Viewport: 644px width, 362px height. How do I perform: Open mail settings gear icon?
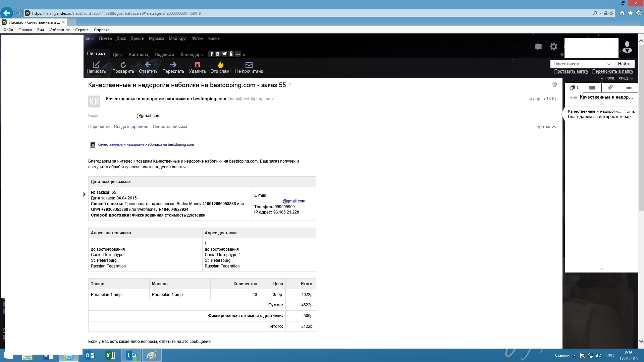(553, 47)
